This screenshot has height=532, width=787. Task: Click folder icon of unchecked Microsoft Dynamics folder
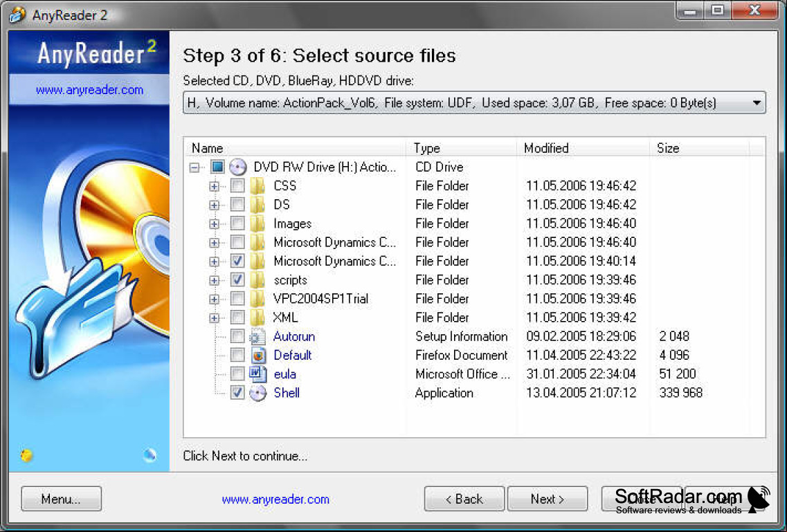pos(258,242)
